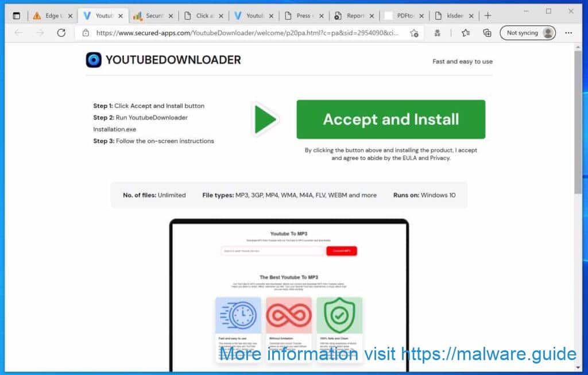This screenshot has height=375, width=588.
Task: Click the green play triangle icon
Action: point(264,119)
